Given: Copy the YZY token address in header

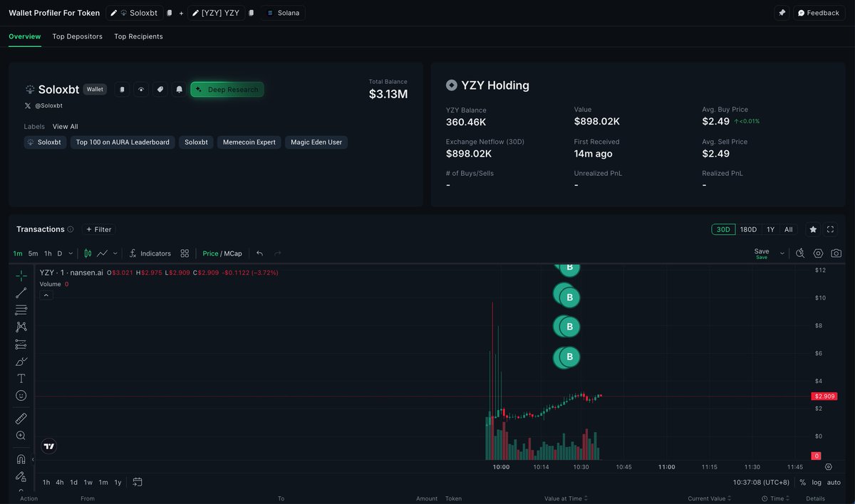Looking at the screenshot, I should tap(252, 13).
